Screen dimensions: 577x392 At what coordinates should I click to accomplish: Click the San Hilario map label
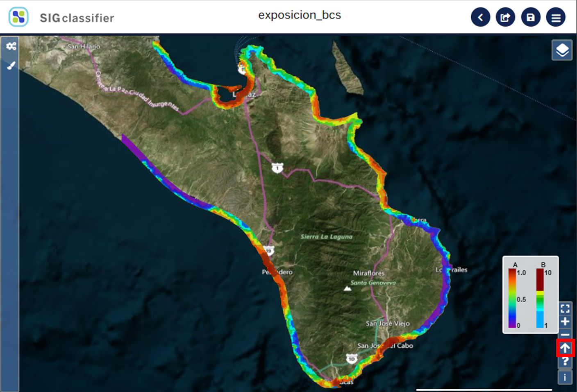(84, 47)
